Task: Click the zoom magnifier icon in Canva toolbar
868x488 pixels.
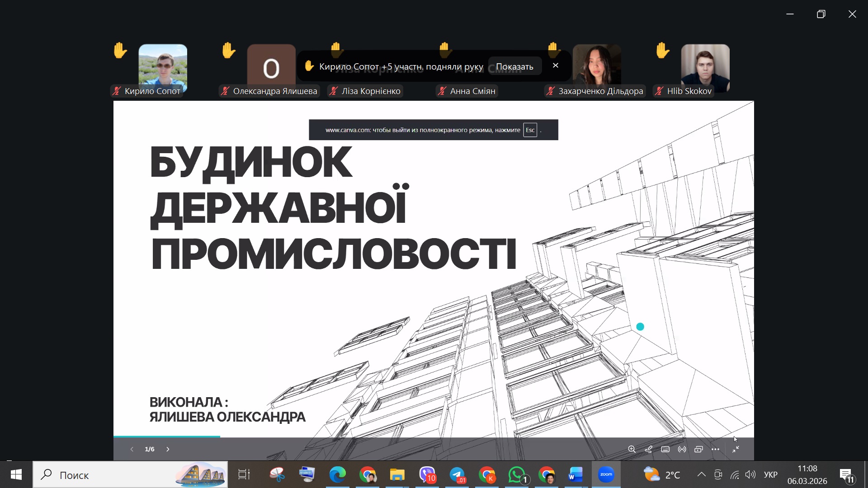Action: [632, 449]
